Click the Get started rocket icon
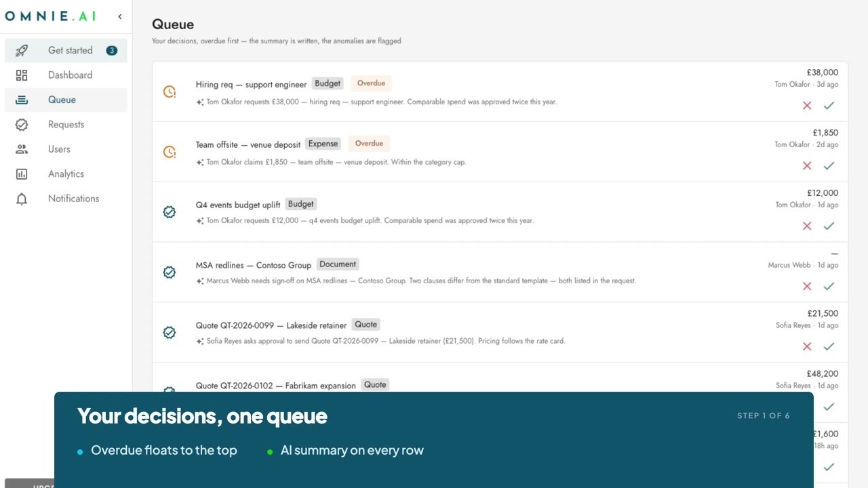The image size is (868, 488). (22, 50)
